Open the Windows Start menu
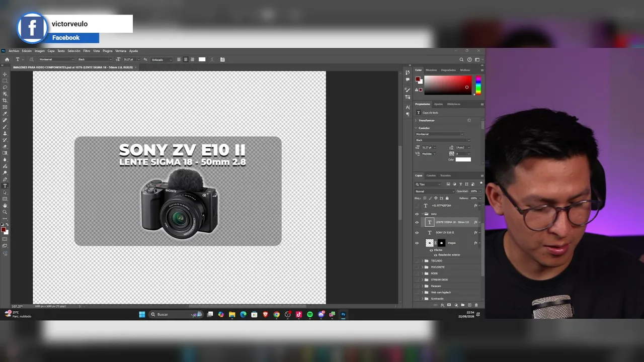This screenshot has width=644, height=362. (142, 314)
